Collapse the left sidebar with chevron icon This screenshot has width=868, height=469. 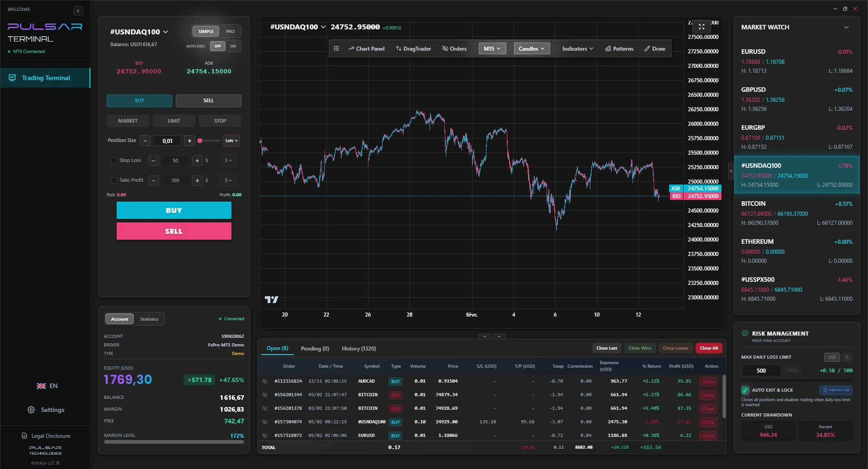tap(78, 11)
